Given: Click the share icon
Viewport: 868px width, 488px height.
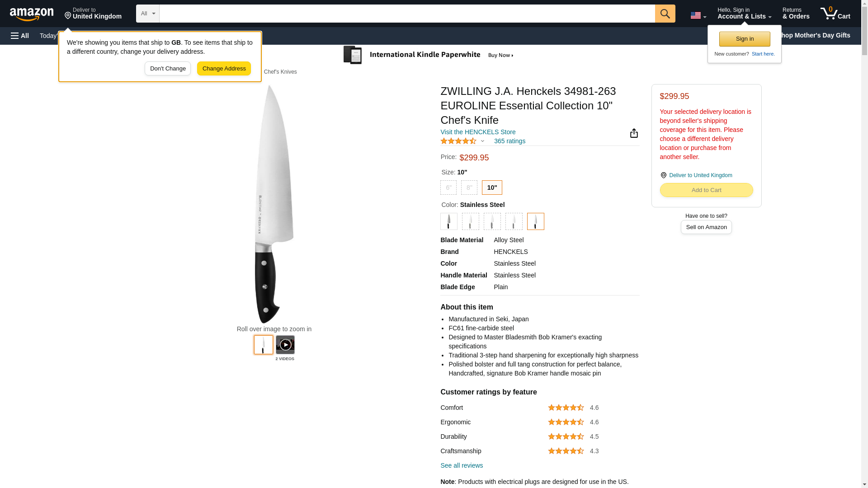Looking at the screenshot, I should (x=634, y=133).
